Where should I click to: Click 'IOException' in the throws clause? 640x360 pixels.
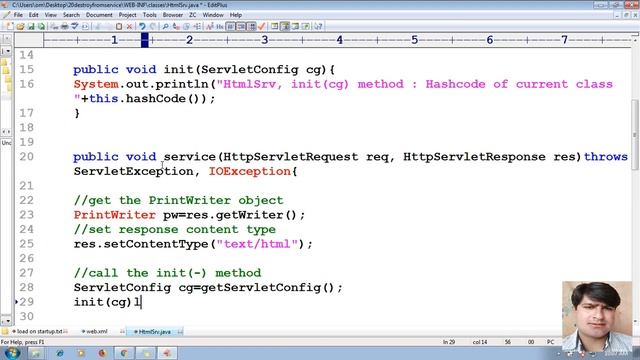click(250, 171)
